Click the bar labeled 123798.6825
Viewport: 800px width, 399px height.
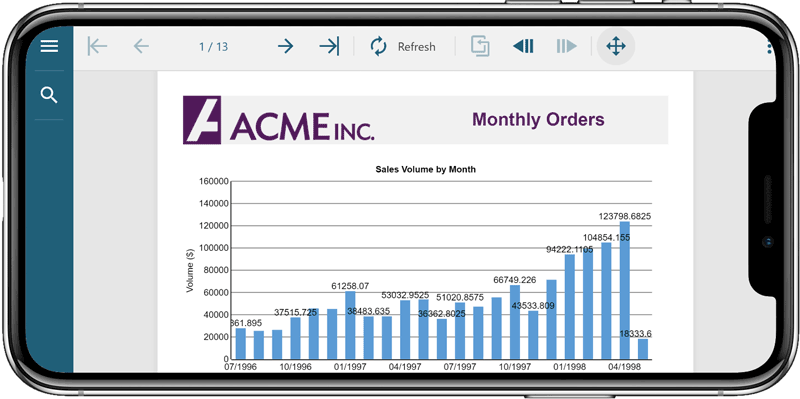click(624, 290)
